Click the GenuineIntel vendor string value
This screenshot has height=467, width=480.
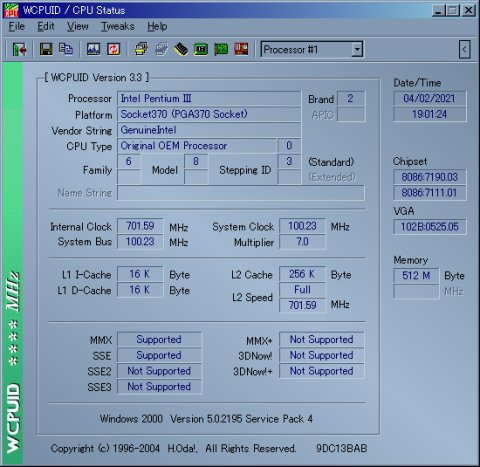[x=209, y=130]
